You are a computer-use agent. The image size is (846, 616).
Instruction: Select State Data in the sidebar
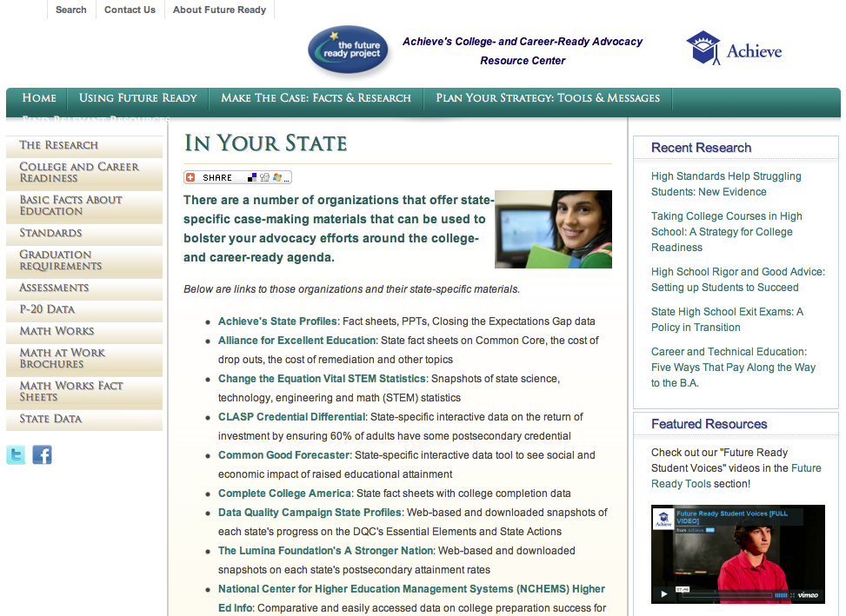point(84,420)
